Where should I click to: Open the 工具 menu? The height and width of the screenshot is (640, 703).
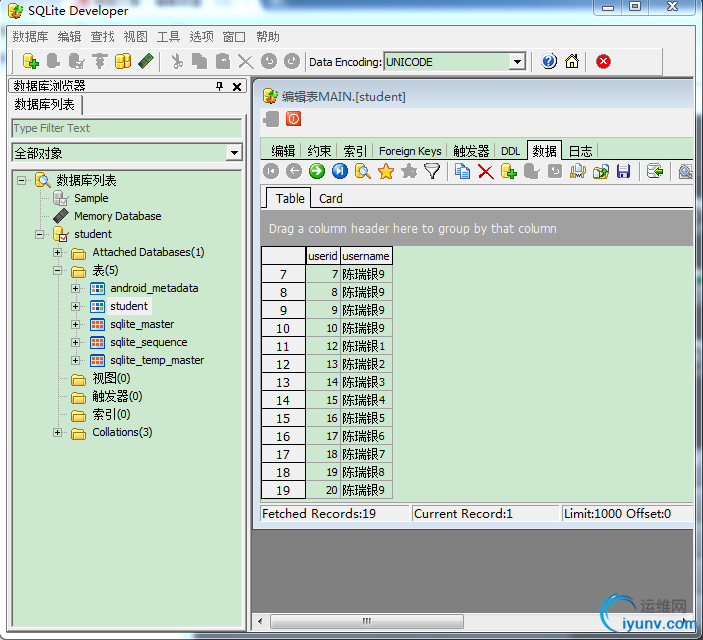coord(168,36)
